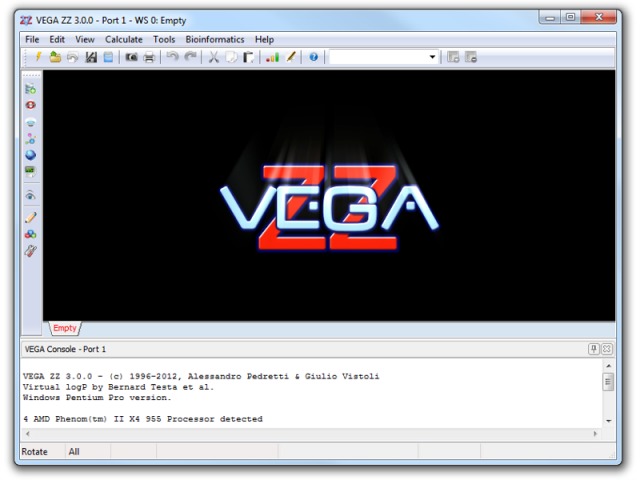Viewport: 640px width, 480px height.
Task: Print using the printer icon
Action: [149, 57]
